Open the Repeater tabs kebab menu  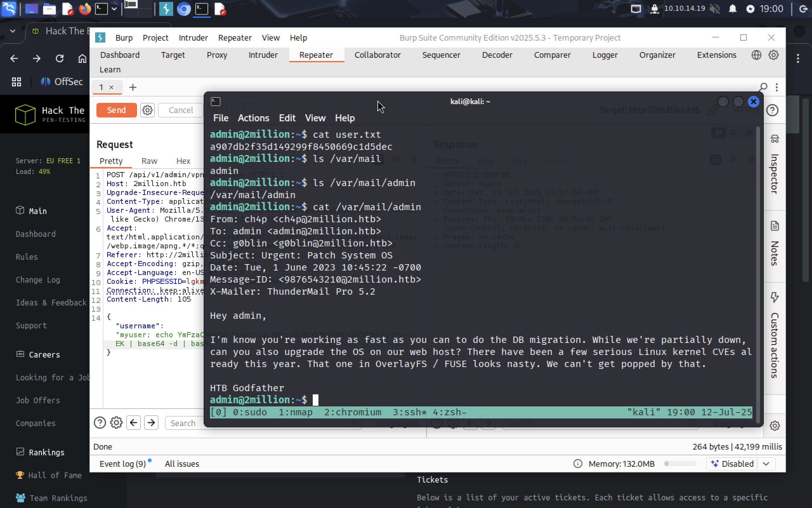coord(777,87)
